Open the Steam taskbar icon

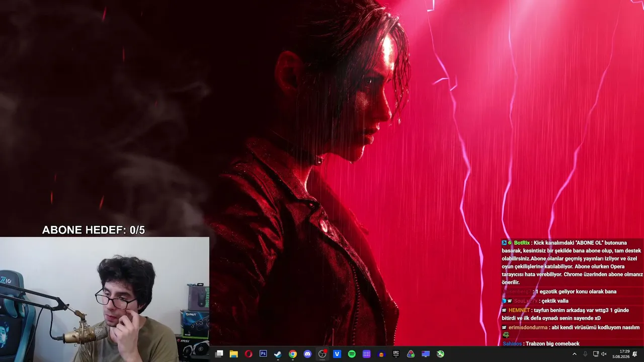click(x=278, y=354)
